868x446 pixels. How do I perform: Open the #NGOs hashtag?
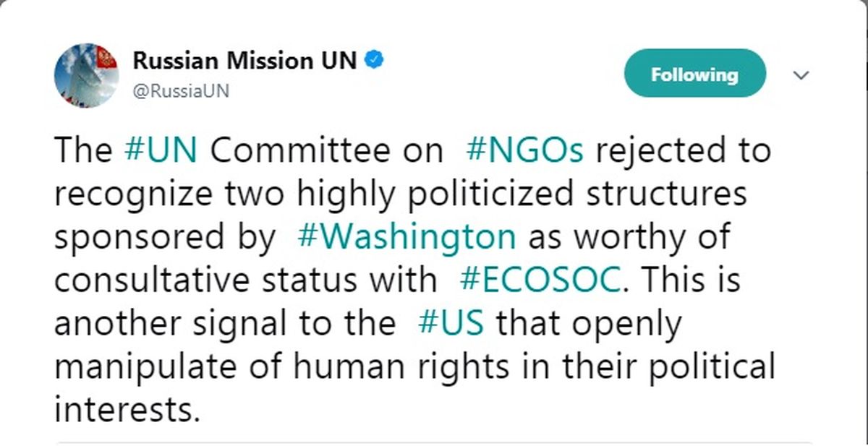tap(524, 150)
